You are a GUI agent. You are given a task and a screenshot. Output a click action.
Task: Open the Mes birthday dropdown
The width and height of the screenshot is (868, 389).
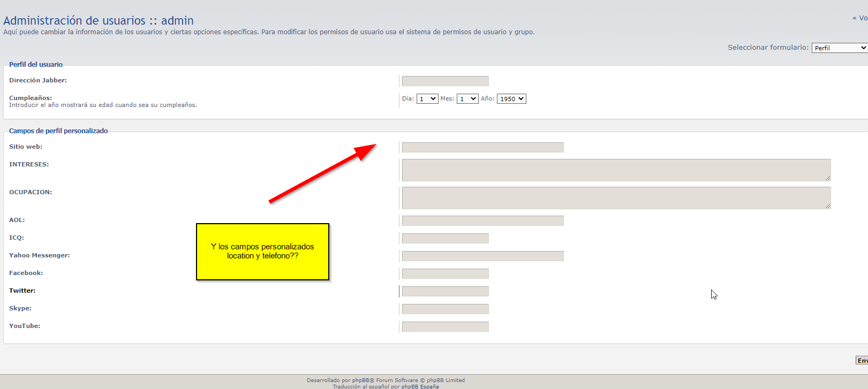[x=467, y=99]
